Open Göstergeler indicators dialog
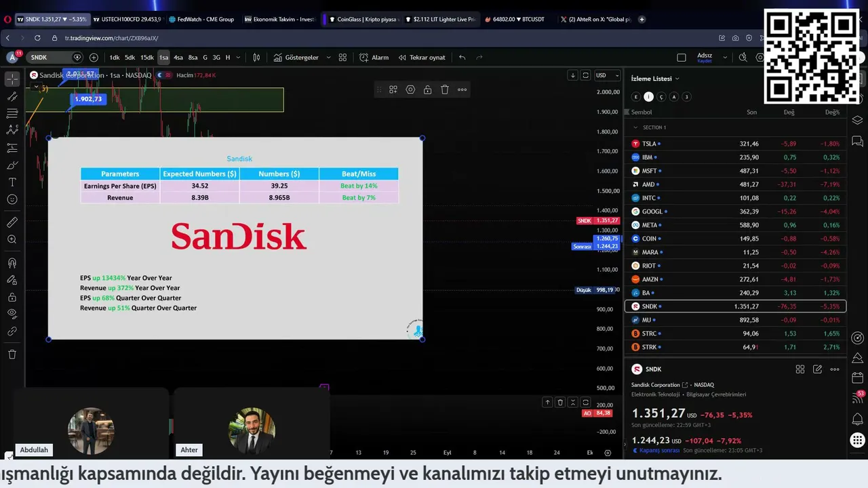 (x=296, y=58)
